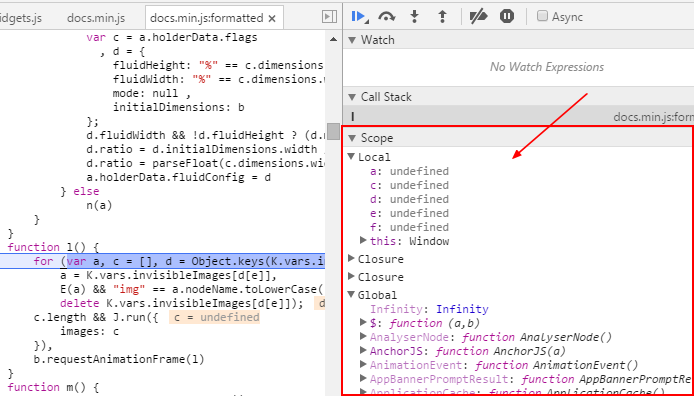Click 'var c = a.holderData.flags' line
The width and height of the screenshot is (694, 396).
(x=172, y=37)
